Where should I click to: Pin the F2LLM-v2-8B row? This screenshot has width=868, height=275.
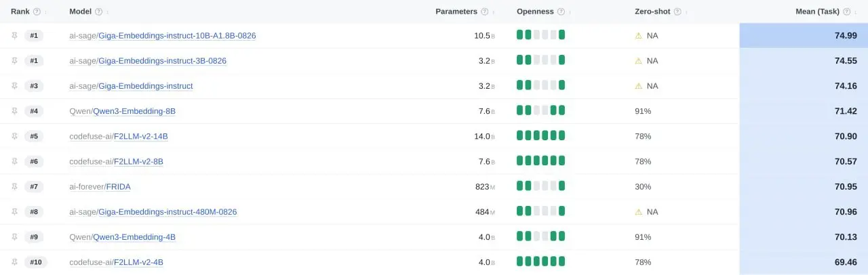point(14,161)
